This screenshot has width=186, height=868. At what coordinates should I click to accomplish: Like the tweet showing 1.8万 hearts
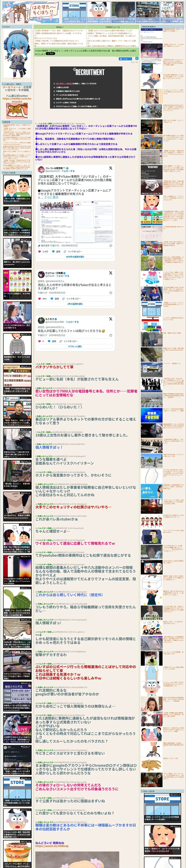point(43,251)
